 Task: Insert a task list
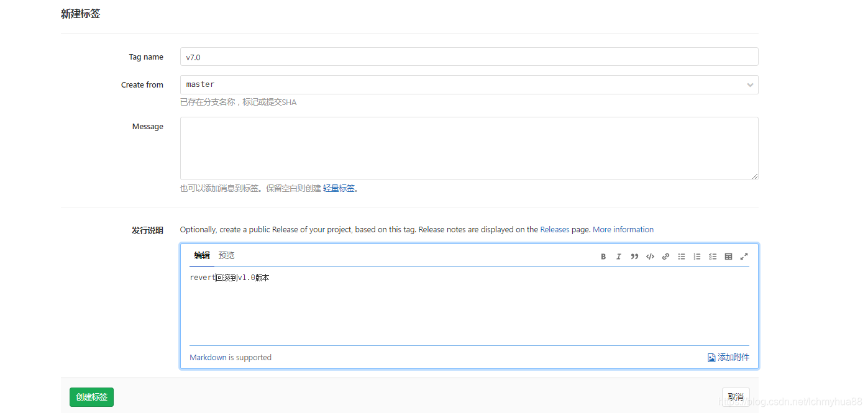[x=713, y=256]
